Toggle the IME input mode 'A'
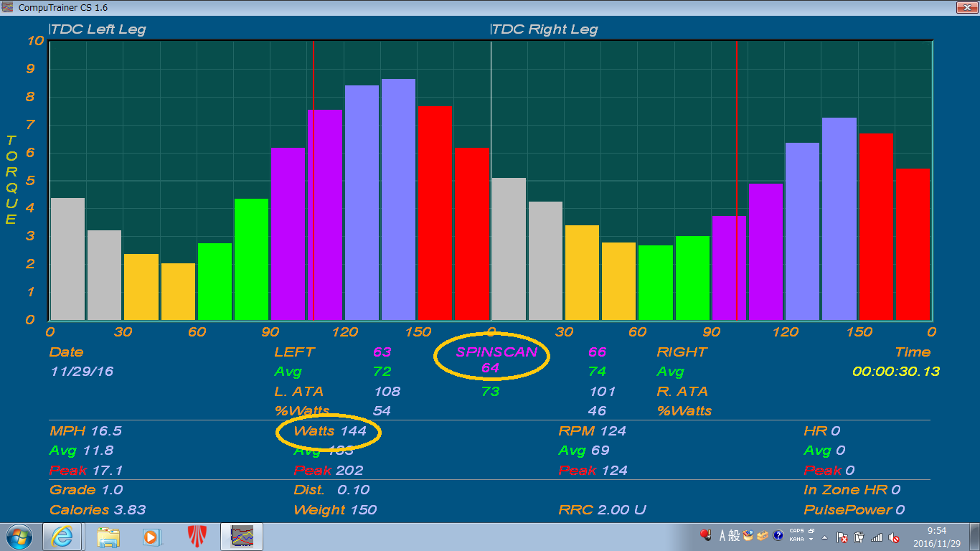 point(723,536)
